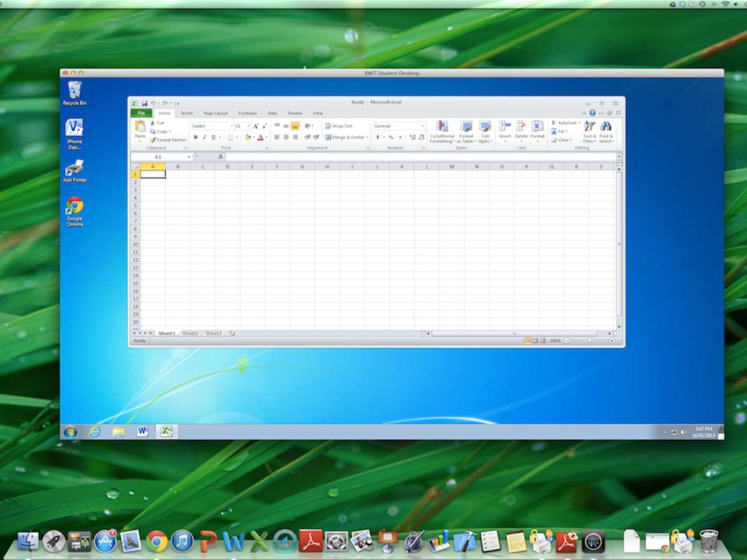
Task: Save the workbook via Quick Access toolbar
Action: (144, 103)
